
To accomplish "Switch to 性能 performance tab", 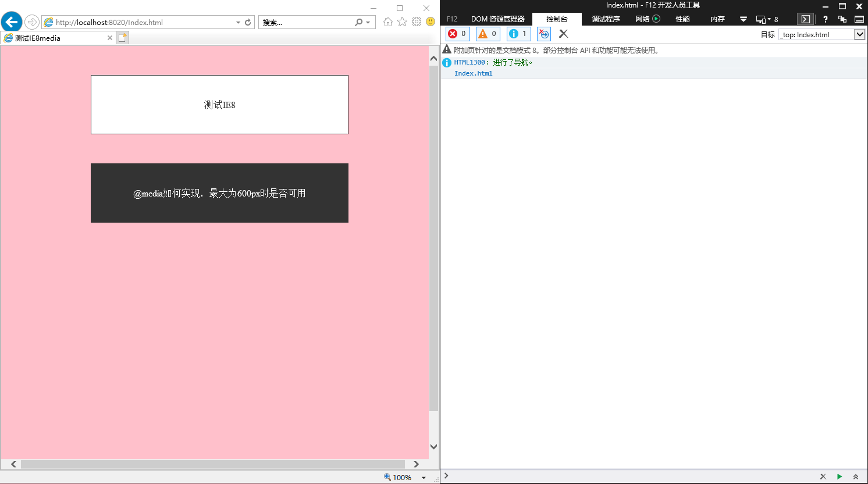I will [682, 19].
